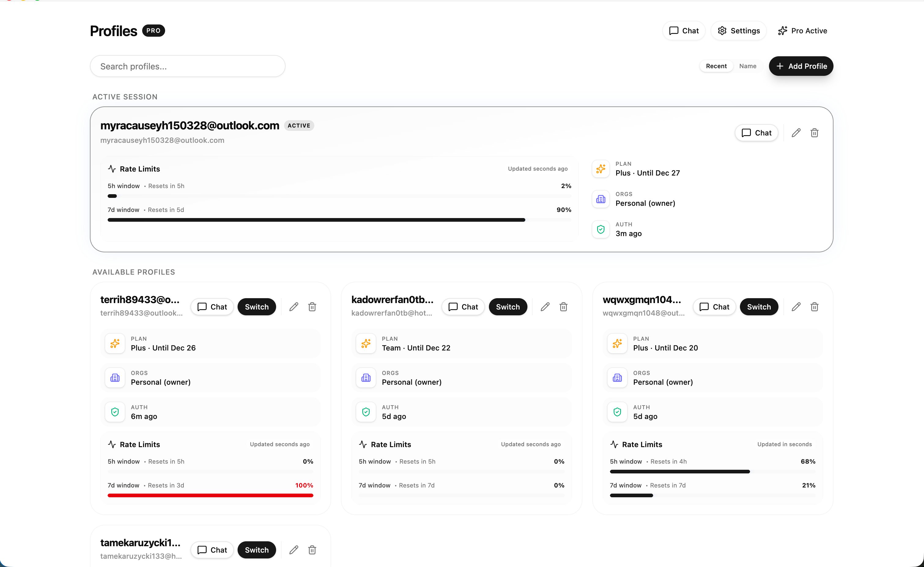The height and width of the screenshot is (567, 924).
Task: Edit the active myracauseyh150328 profile pencil icon
Action: click(796, 133)
